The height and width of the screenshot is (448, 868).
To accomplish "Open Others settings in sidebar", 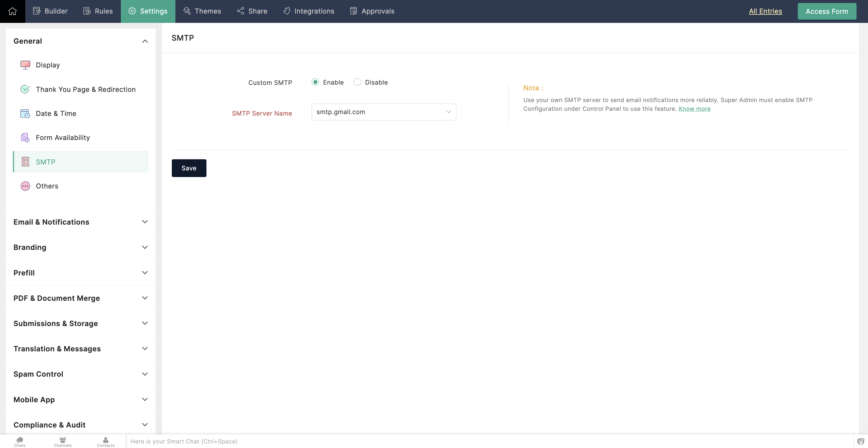I will pos(80,186).
